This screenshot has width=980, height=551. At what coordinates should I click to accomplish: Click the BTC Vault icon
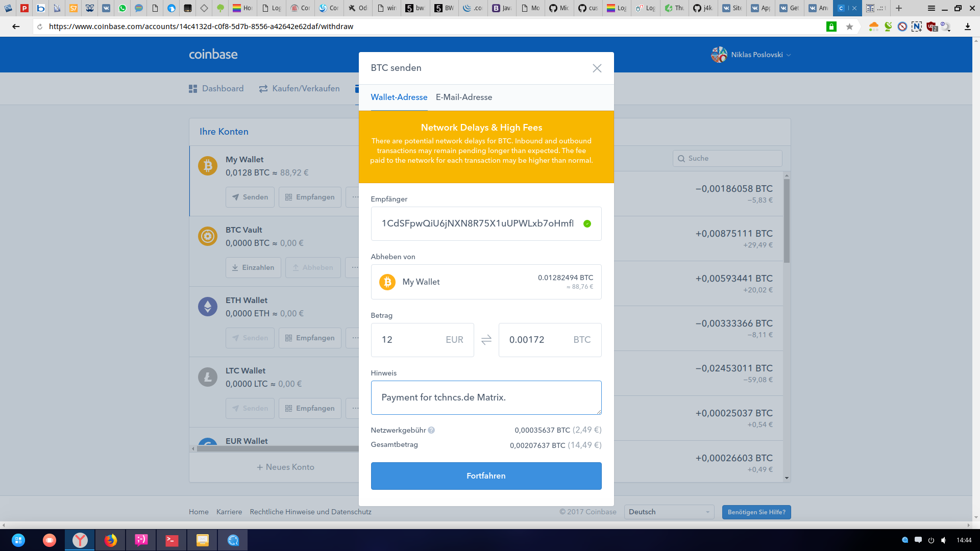point(207,236)
